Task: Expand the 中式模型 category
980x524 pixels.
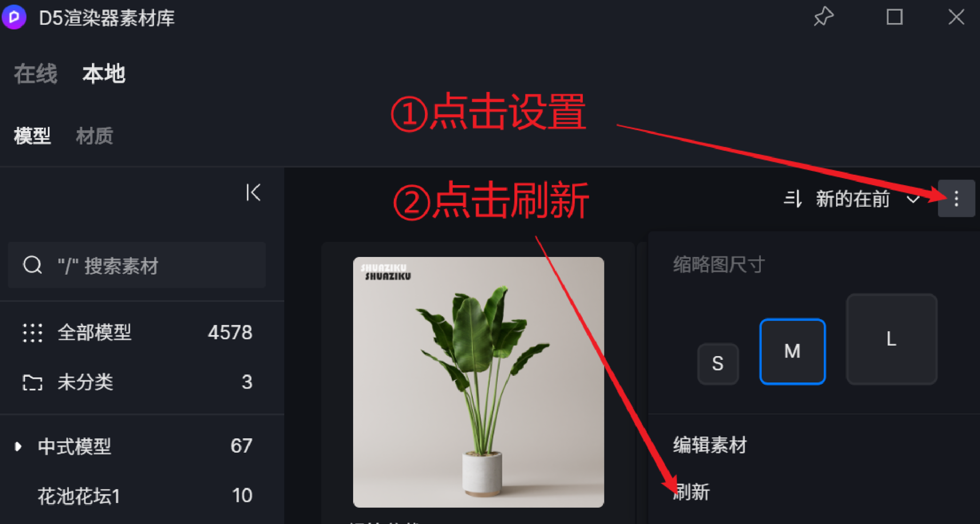Action: coord(18,446)
